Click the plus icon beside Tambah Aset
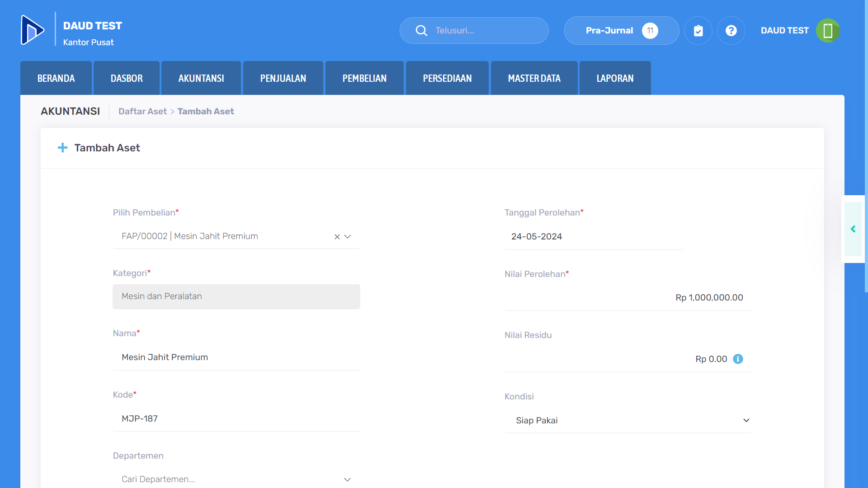Screen dimensions: 868x488 tap(62, 148)
